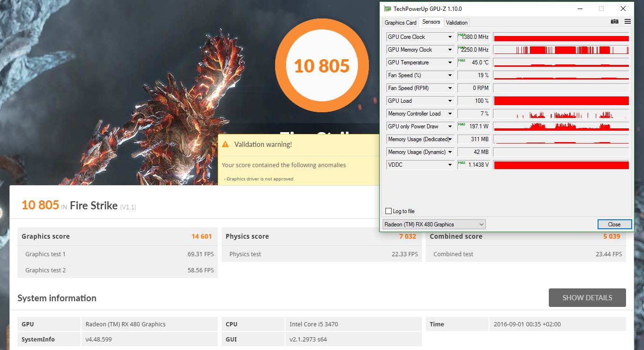This screenshot has height=350, width=644.
Task: Click the Physics score value 7 032
Action: tap(408, 236)
